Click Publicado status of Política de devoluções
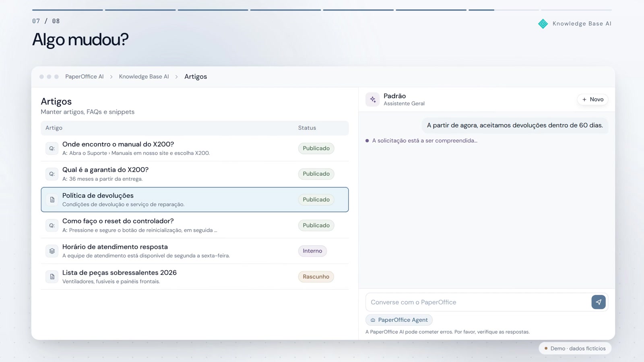644x362 pixels. (316, 200)
